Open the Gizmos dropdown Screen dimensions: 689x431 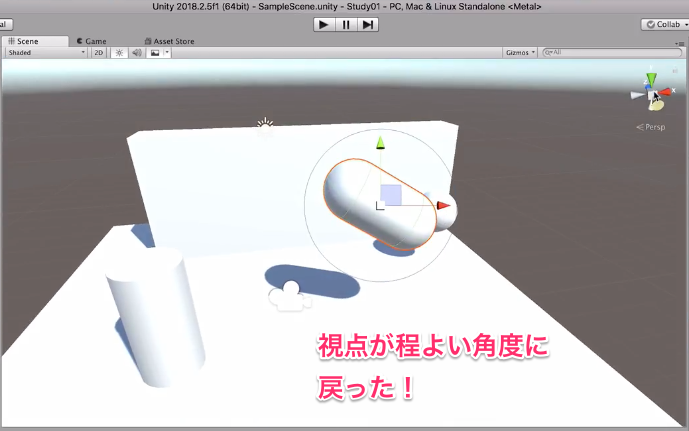pos(520,53)
